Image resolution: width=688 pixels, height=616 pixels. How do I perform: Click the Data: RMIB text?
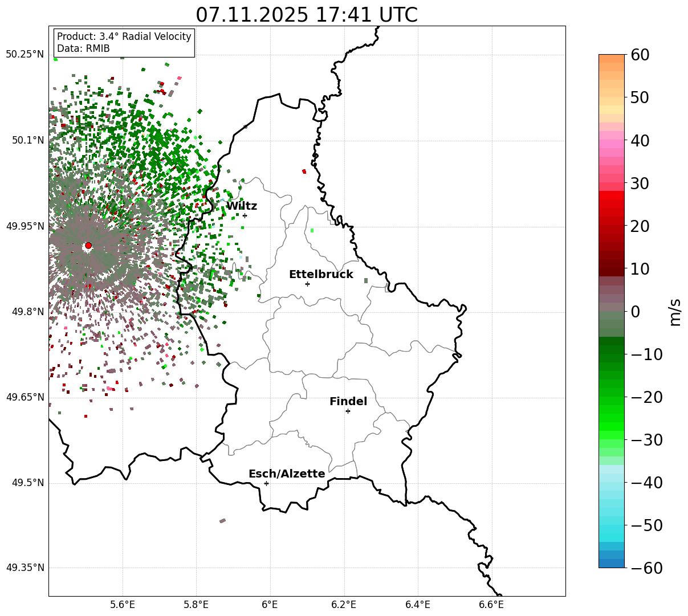click(83, 49)
